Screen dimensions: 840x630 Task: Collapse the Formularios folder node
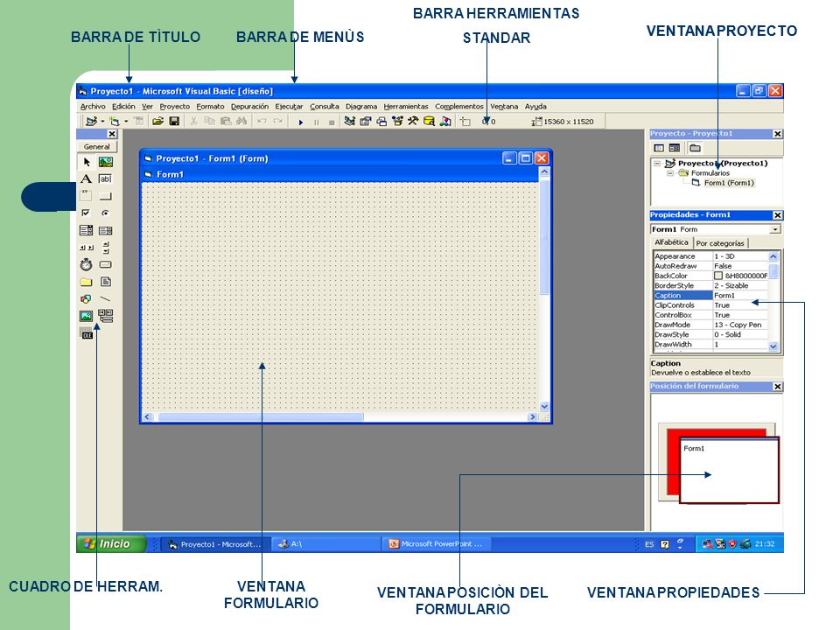[669, 173]
